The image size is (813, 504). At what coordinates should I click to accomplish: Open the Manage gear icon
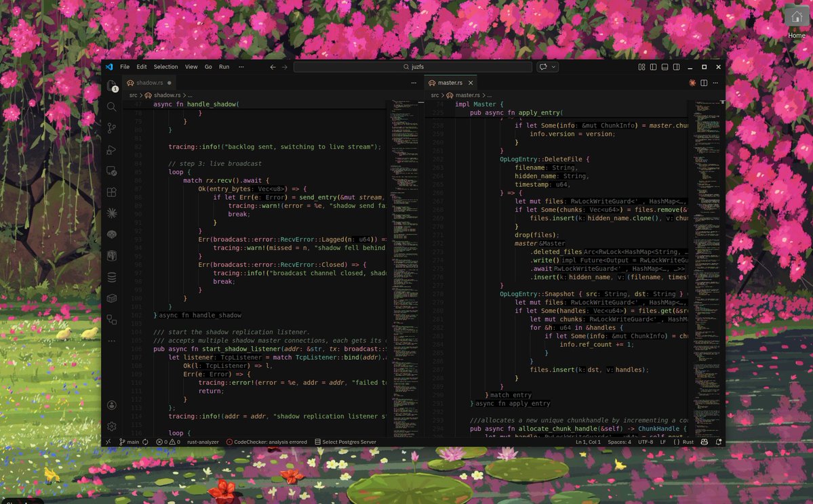[111, 426]
